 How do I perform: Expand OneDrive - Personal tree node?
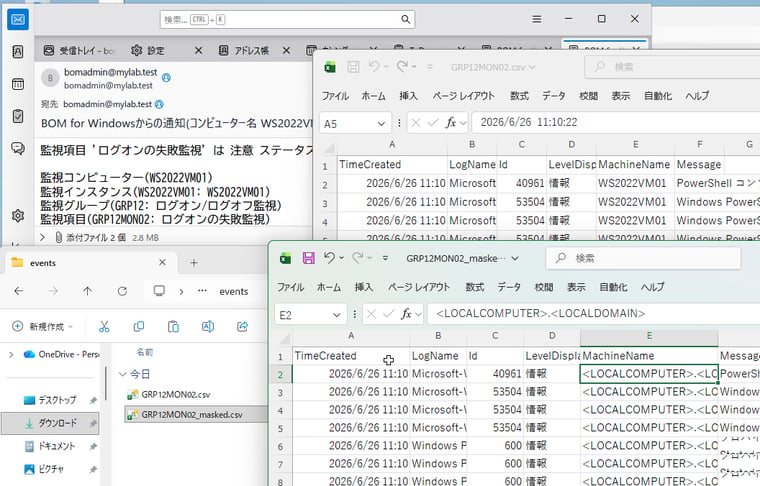point(11,355)
